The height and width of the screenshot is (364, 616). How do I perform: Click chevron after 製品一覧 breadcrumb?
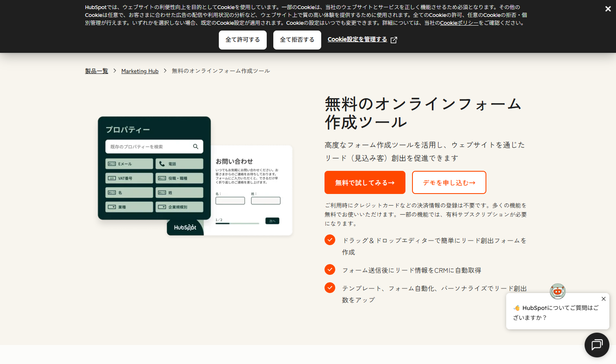tap(115, 71)
